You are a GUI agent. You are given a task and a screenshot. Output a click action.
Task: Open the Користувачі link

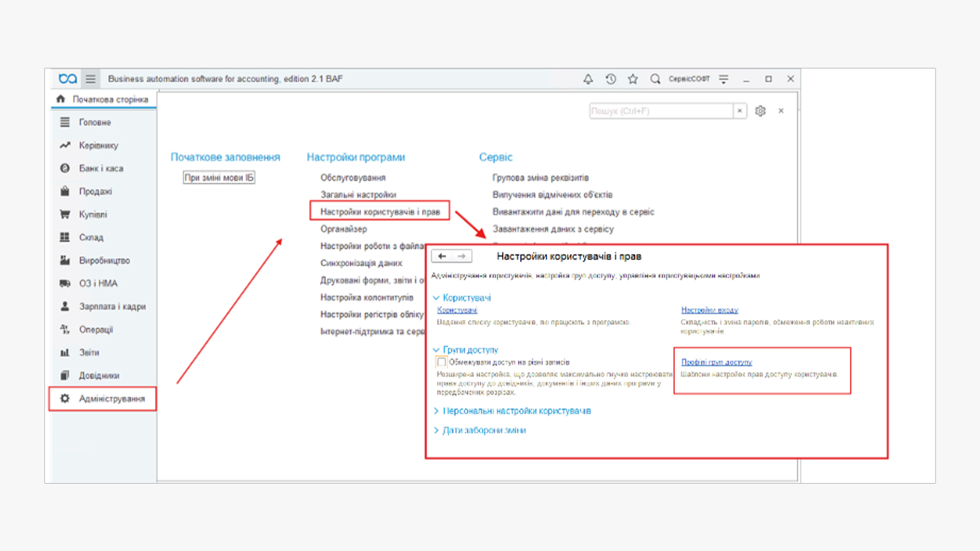(457, 310)
